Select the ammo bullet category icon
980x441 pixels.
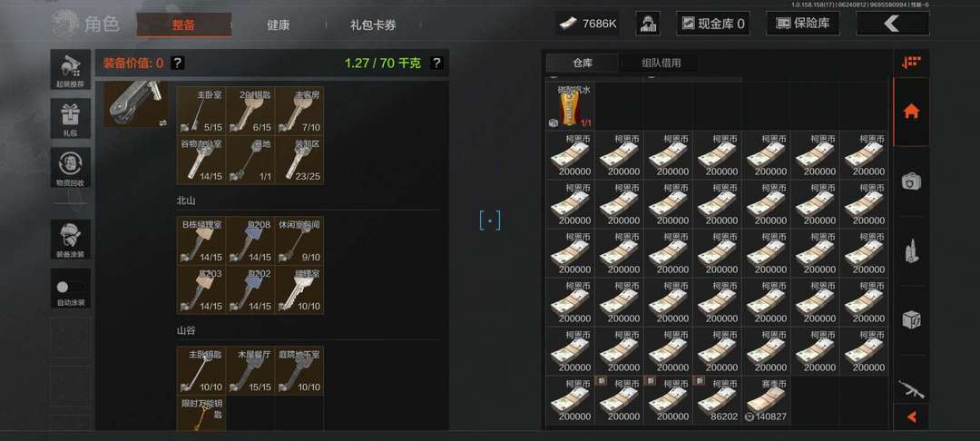coord(911,251)
